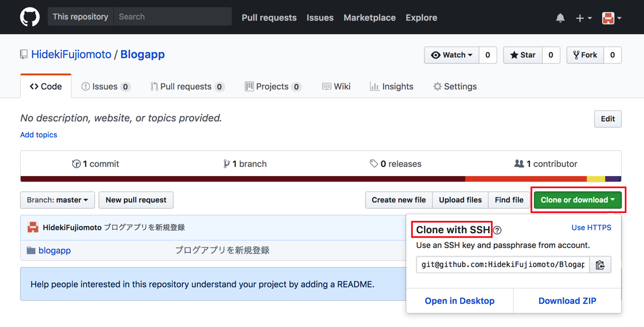The height and width of the screenshot is (327, 644).
Task: Open the plus create-new dropdown
Action: click(x=583, y=18)
